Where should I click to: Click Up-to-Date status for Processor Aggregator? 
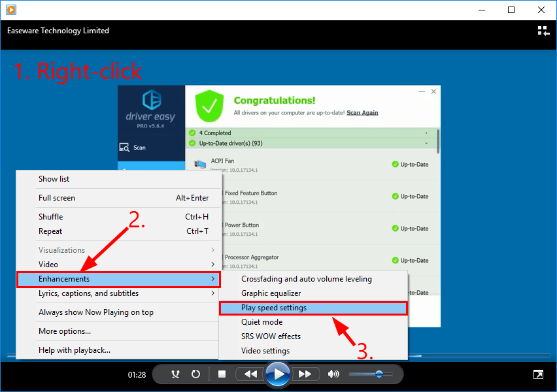(x=410, y=260)
